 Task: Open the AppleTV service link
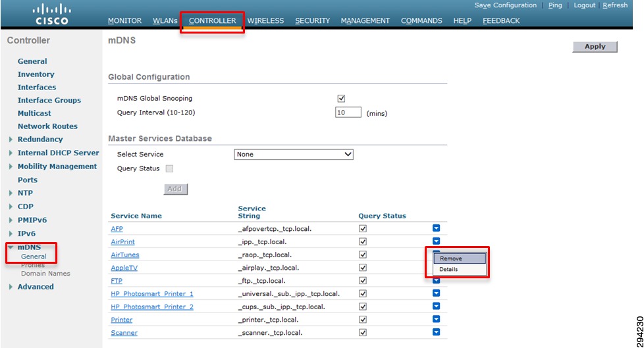click(x=124, y=268)
